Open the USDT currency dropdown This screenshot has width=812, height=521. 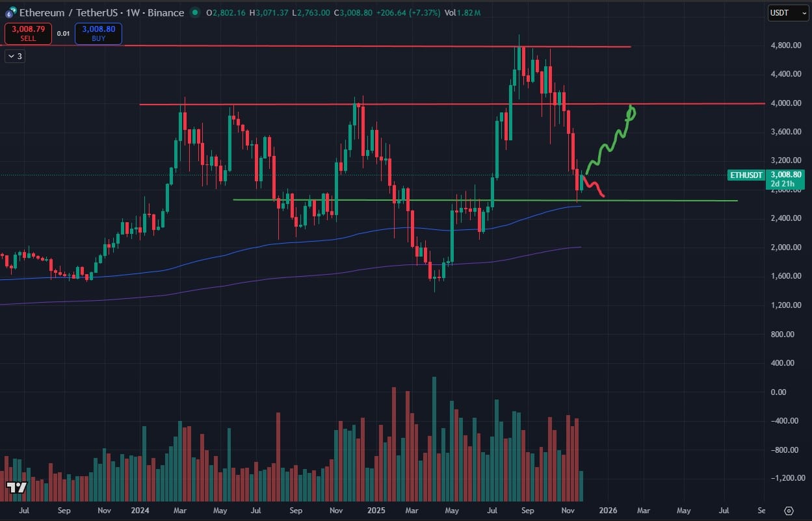(787, 12)
